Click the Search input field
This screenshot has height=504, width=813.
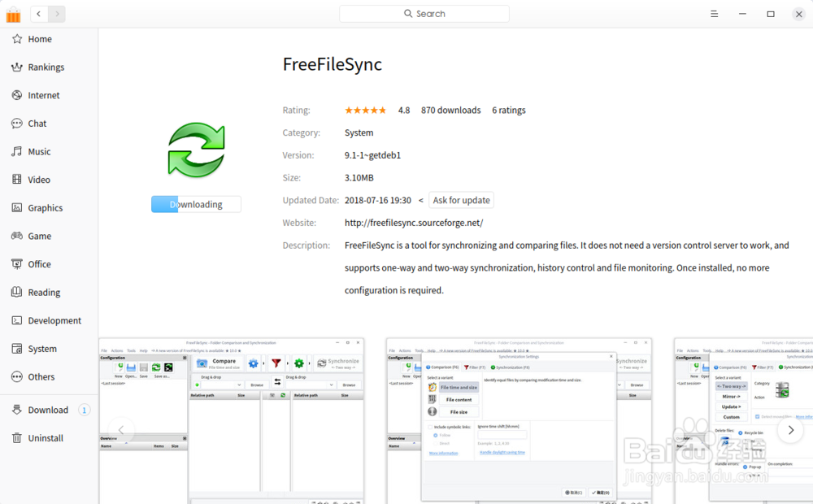coord(424,14)
